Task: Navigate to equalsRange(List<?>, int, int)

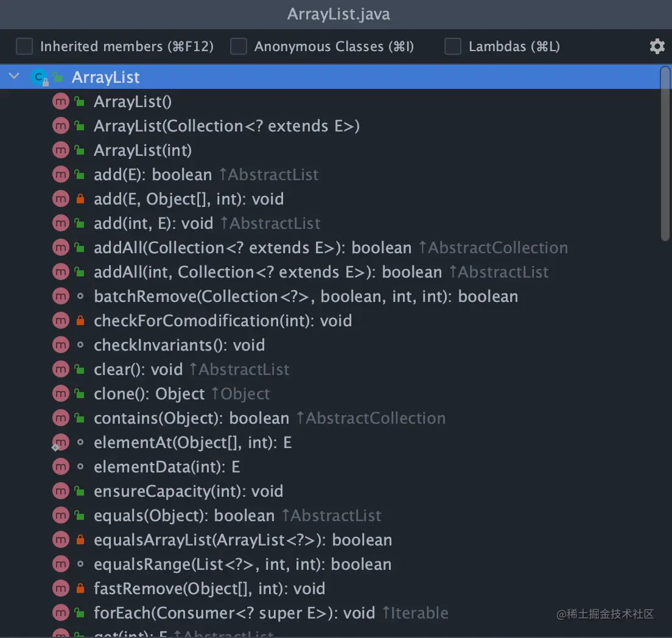Action: coord(243,565)
